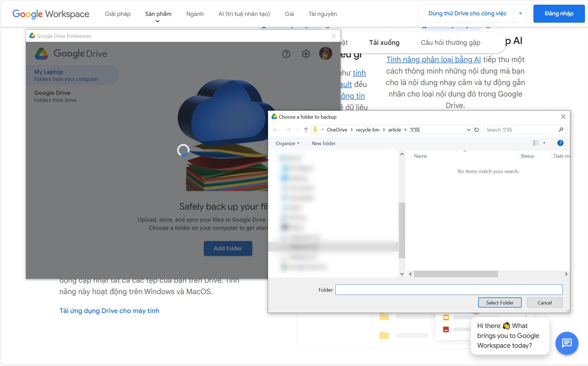
Task: Close the Choose a folder to backup dialog
Action: (563, 117)
